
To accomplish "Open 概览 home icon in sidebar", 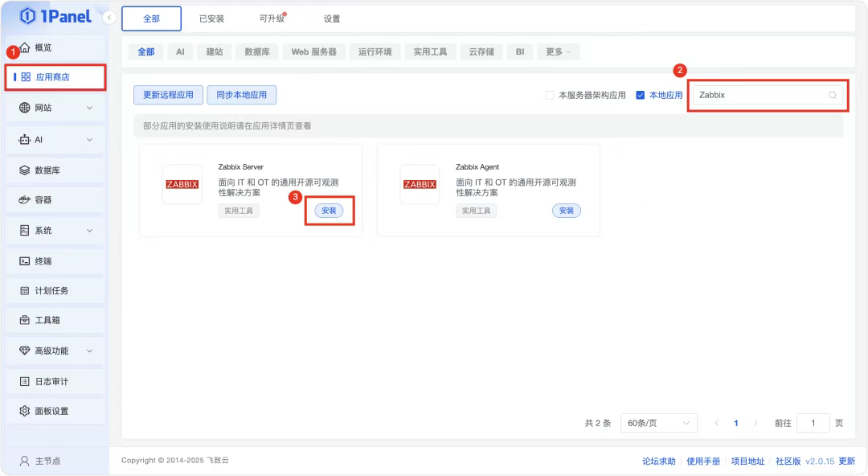I will [25, 47].
